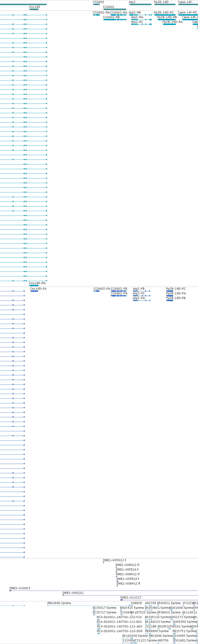Select EST EK192038.5prime
198x644 pixels.
[135, 636]
